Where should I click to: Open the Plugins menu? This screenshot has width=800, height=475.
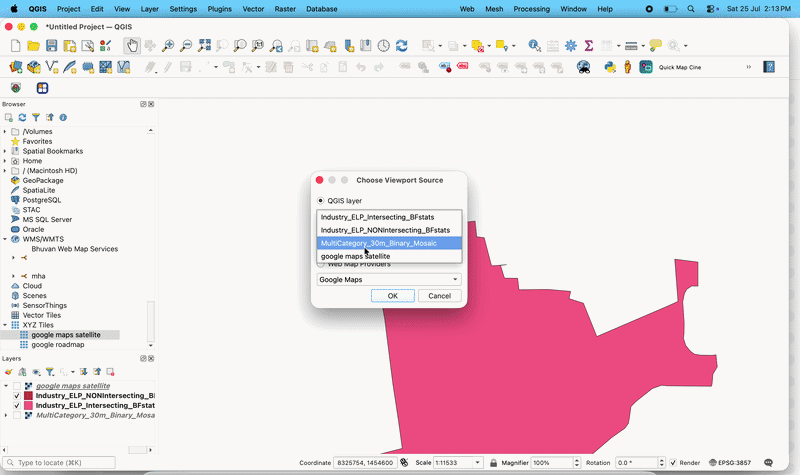(x=219, y=9)
